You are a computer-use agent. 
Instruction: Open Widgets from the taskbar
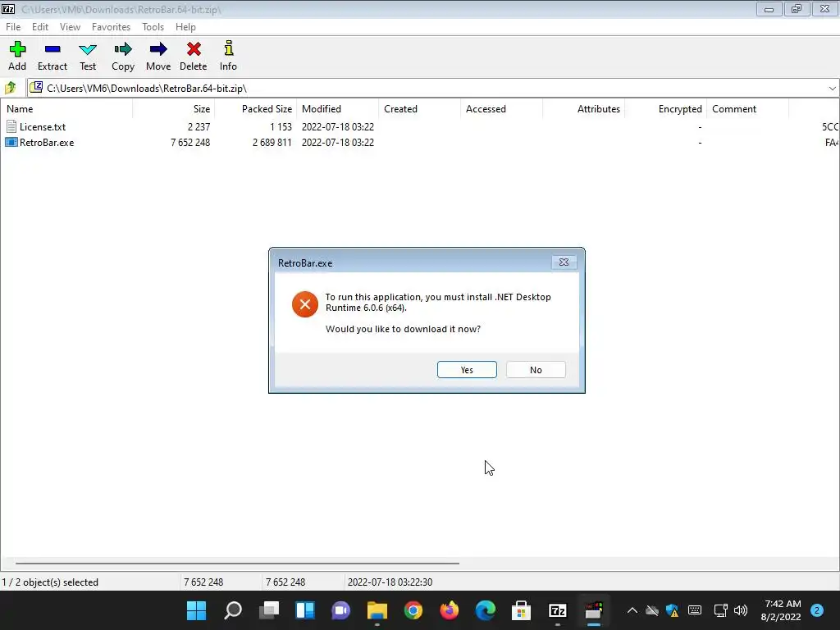coord(305,610)
